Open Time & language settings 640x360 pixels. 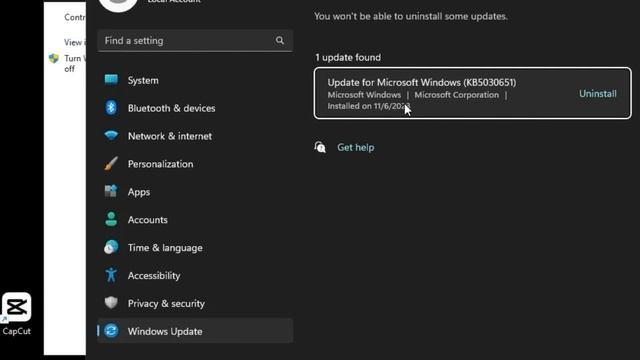click(195, 247)
